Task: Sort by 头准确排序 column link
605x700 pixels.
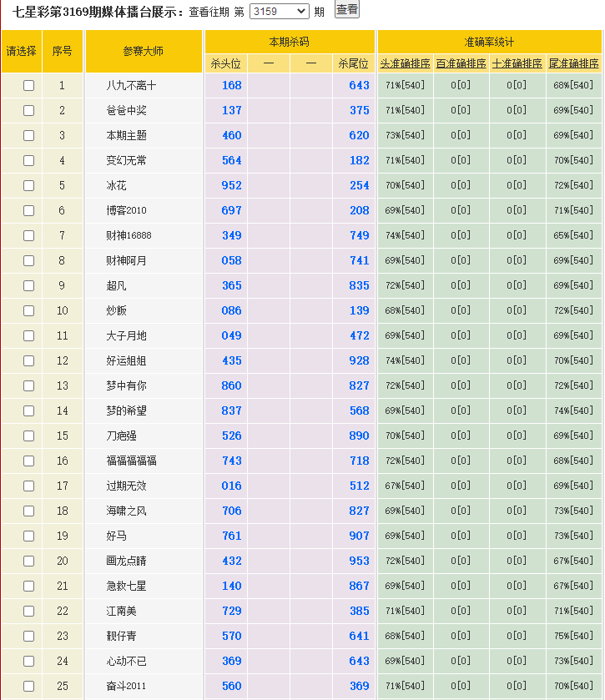Action: [x=405, y=63]
